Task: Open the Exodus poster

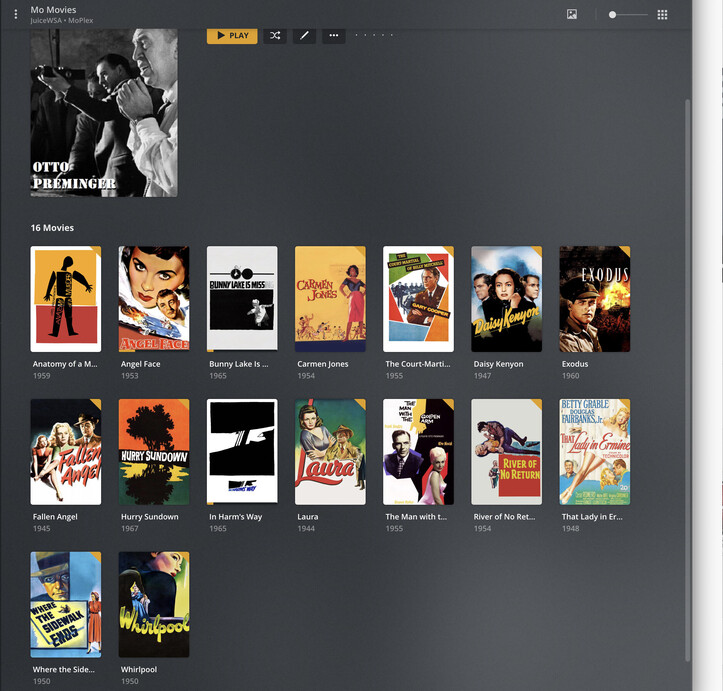Action: (594, 299)
